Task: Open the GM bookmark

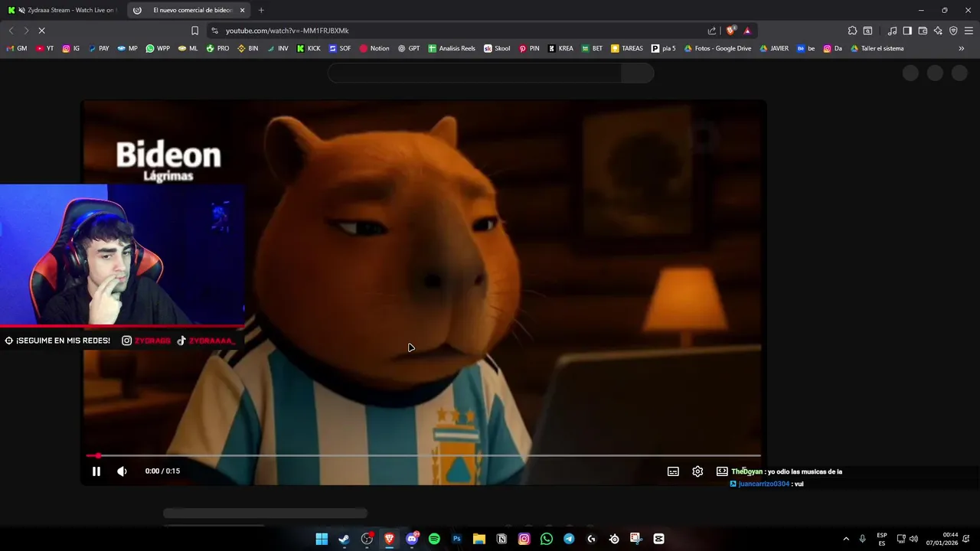Action: [x=17, y=48]
